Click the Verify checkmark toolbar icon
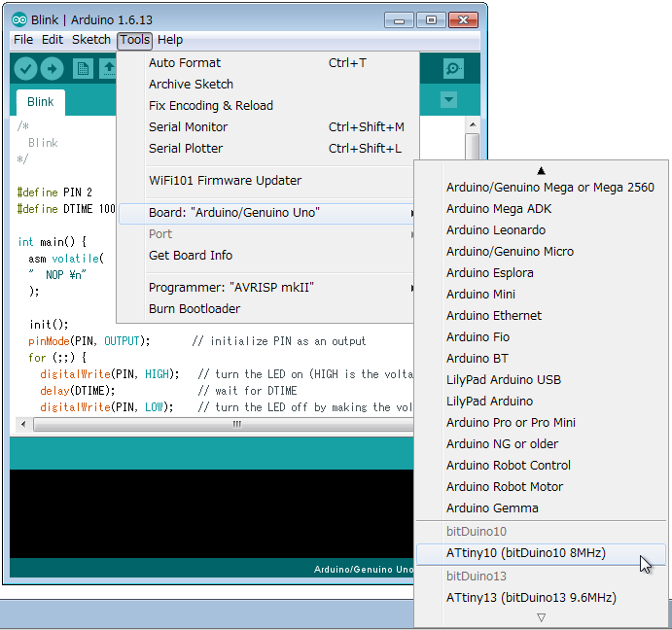Image resolution: width=672 pixels, height=630 pixels. 25,69
